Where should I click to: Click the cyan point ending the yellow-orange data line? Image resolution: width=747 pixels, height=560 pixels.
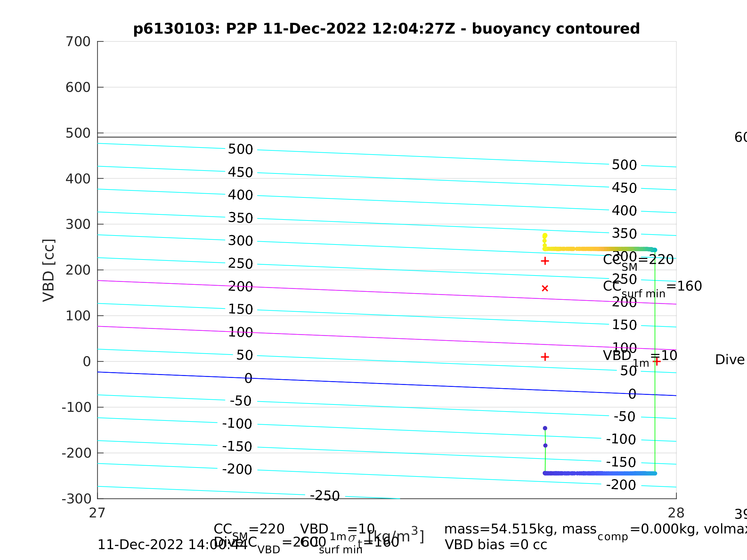coord(655,250)
